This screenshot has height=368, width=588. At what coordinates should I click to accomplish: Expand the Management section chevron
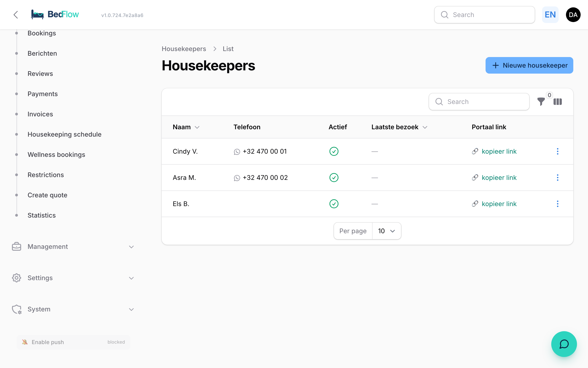(131, 247)
